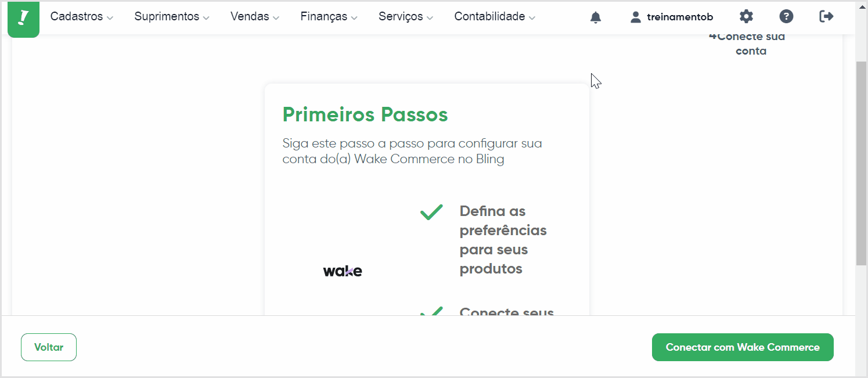868x378 pixels.
Task: Click the Bling green logo icon
Action: pos(23,18)
